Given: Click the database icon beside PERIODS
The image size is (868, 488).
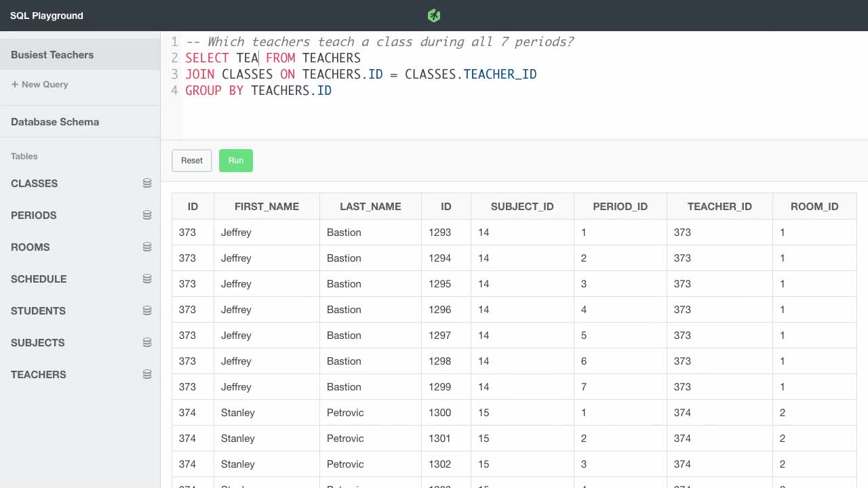Looking at the screenshot, I should point(146,214).
